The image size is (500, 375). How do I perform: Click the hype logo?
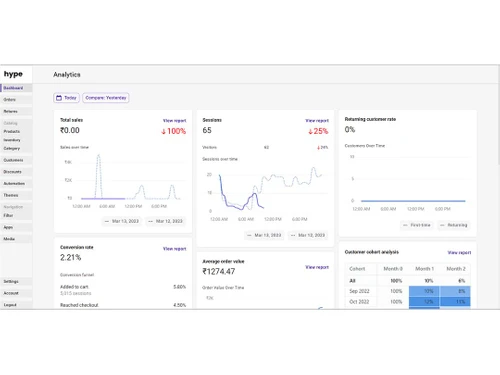[13, 74]
